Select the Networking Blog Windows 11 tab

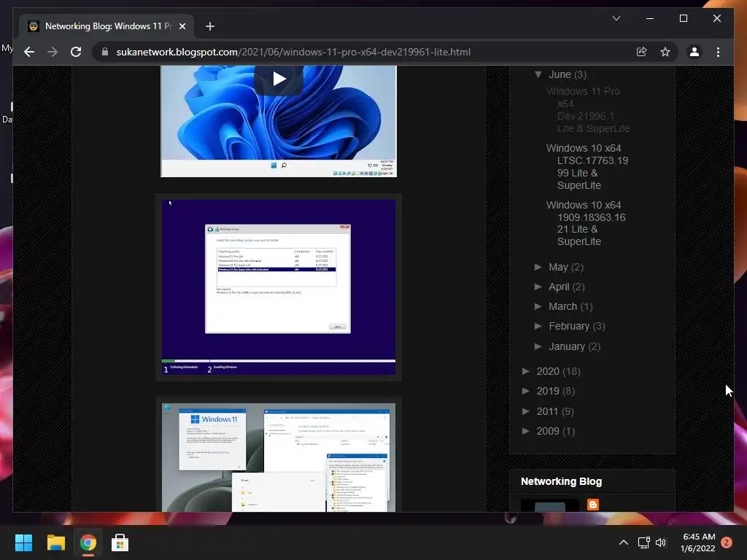tap(107, 26)
